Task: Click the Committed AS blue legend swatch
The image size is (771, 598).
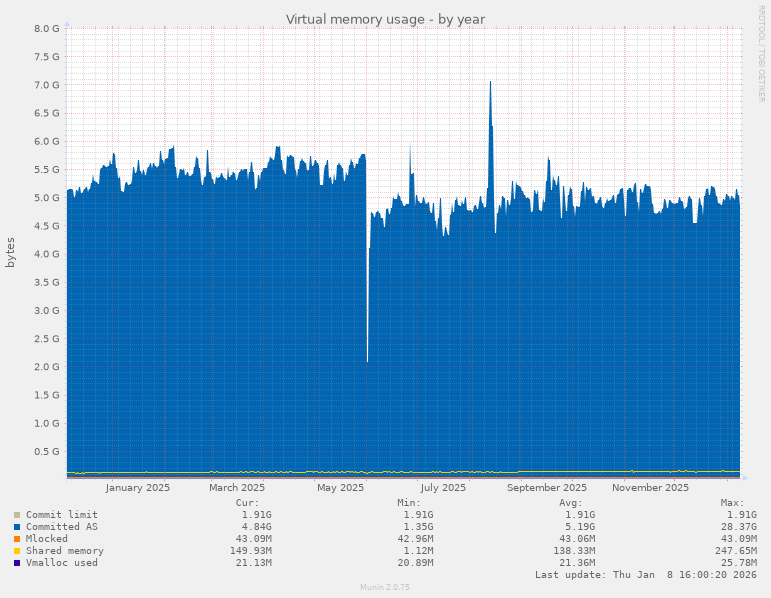Action: tap(17, 527)
